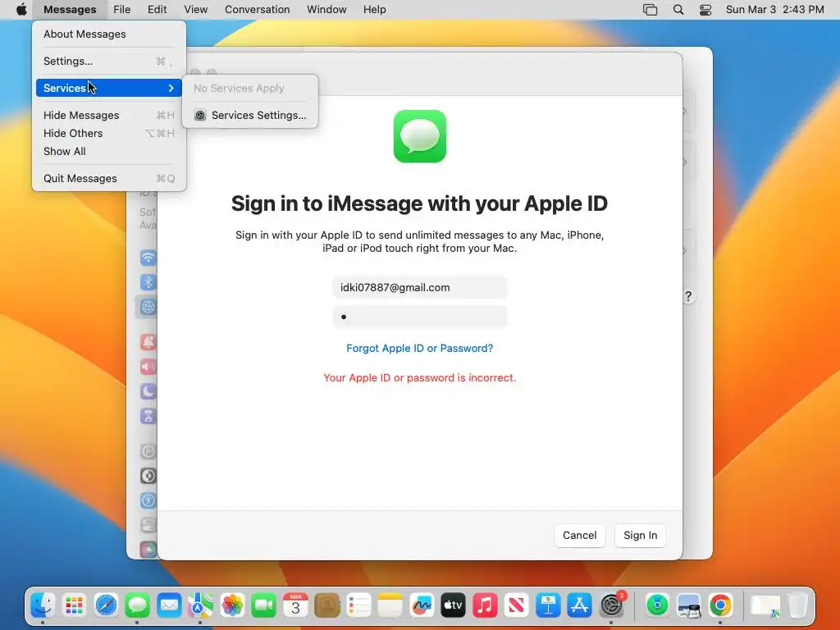Open Maps from the dock
The height and width of the screenshot is (630, 840).
click(200, 605)
